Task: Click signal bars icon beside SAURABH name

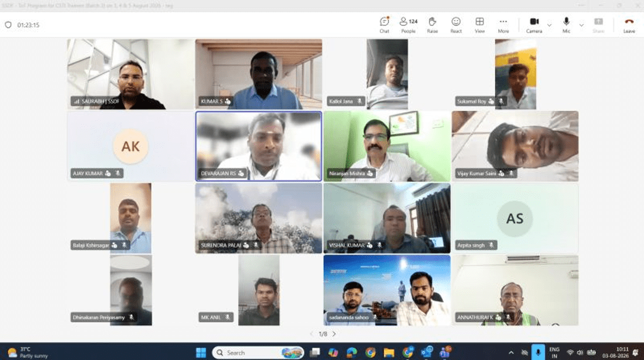Action: (76, 101)
